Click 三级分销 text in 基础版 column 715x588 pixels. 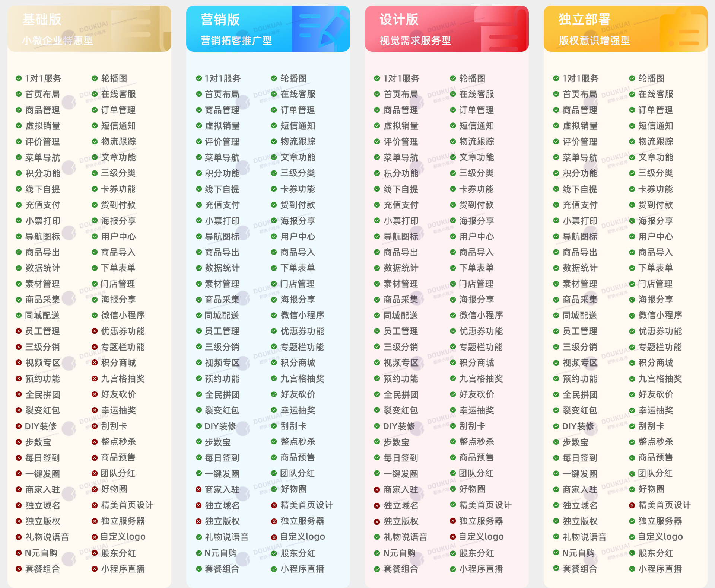click(x=42, y=347)
